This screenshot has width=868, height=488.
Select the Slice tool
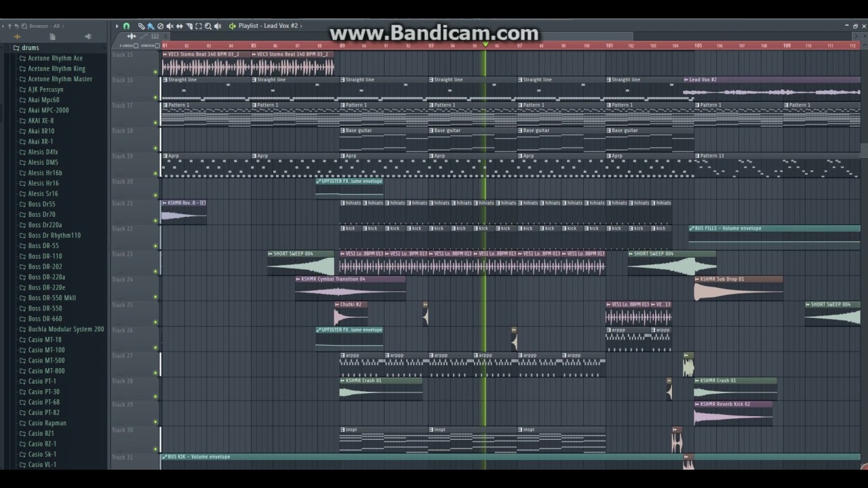(189, 26)
